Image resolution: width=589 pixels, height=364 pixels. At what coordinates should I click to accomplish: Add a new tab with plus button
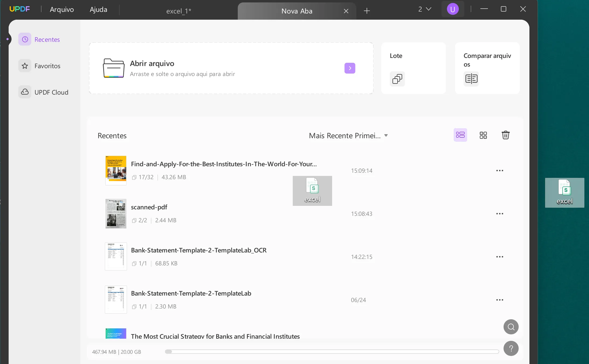click(x=367, y=11)
